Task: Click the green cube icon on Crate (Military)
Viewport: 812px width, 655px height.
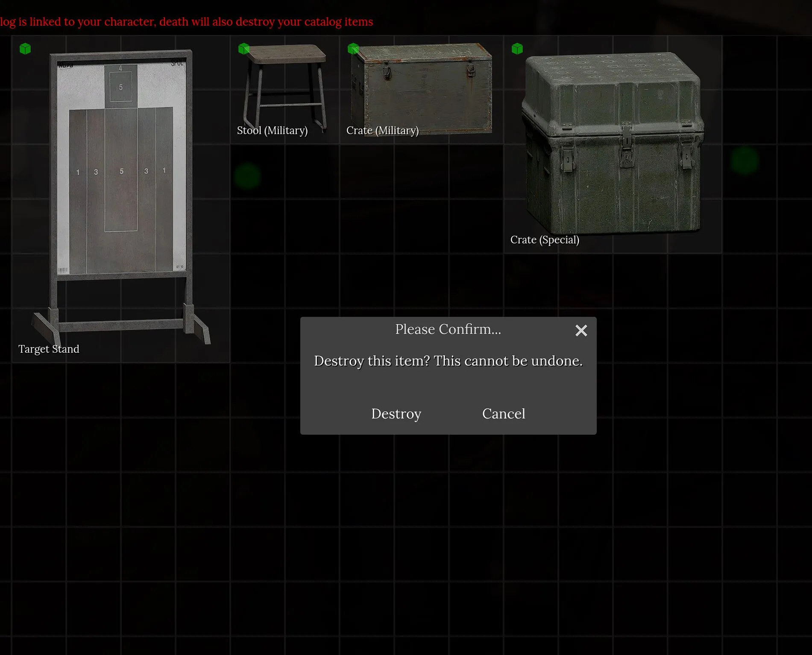Action: [x=353, y=49]
